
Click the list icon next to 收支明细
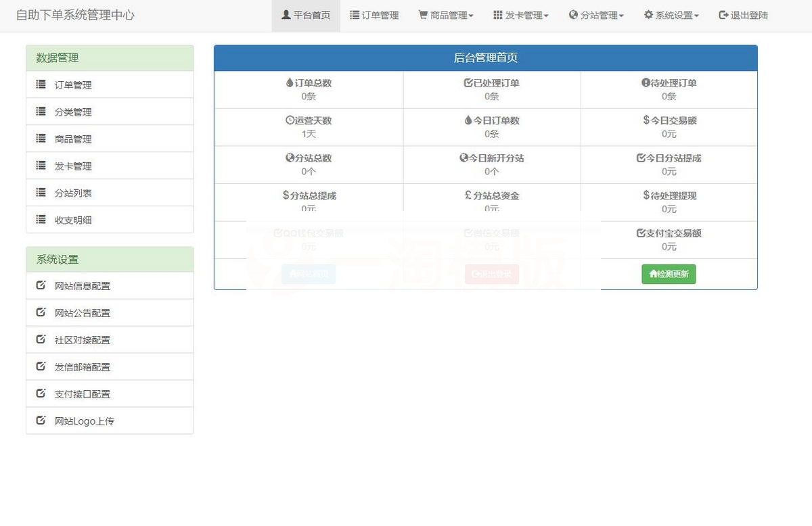(40, 219)
